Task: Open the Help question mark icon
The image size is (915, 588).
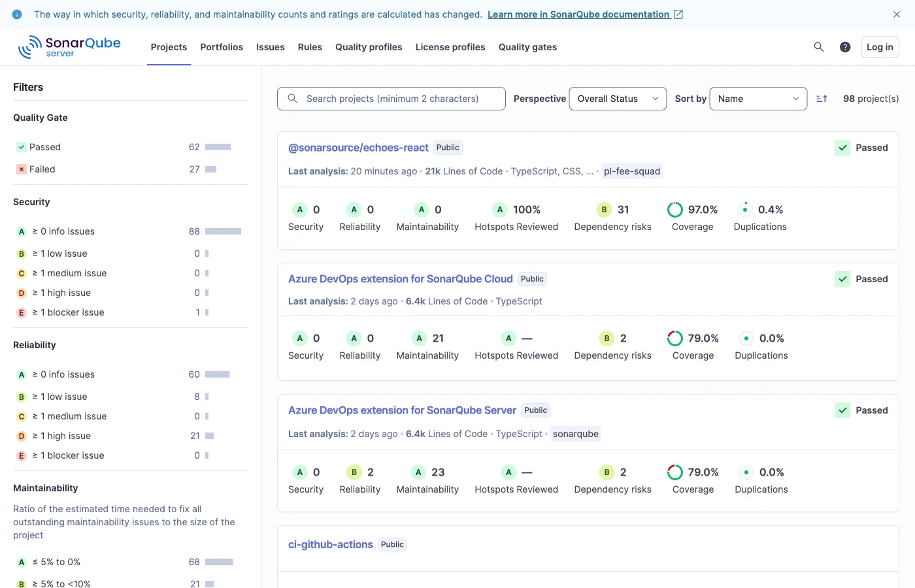Action: point(845,46)
